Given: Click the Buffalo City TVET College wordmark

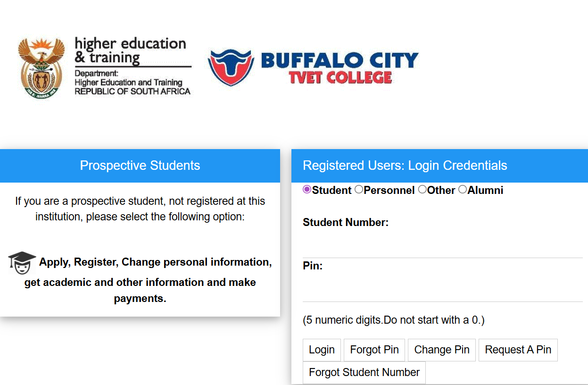Looking at the screenshot, I should tap(340, 68).
